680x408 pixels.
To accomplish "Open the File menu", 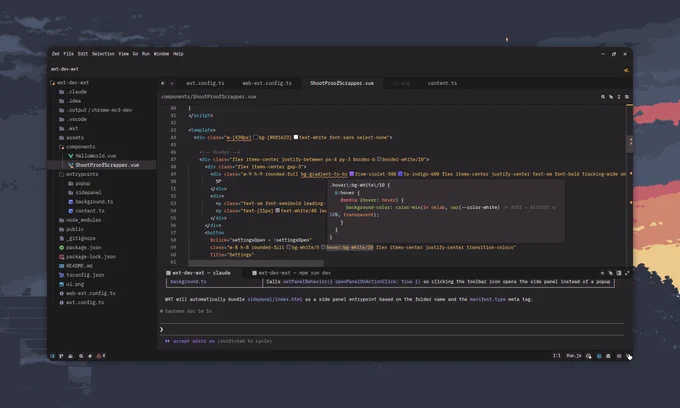I will pos(69,54).
